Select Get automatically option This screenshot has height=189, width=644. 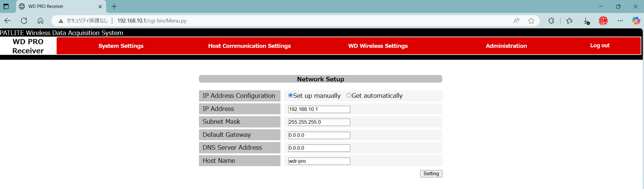tap(349, 96)
